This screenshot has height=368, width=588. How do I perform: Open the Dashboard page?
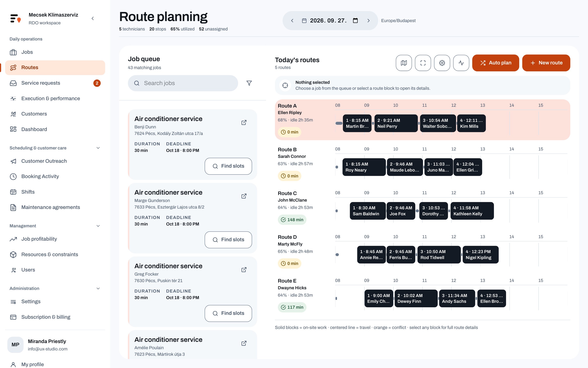click(55, 129)
